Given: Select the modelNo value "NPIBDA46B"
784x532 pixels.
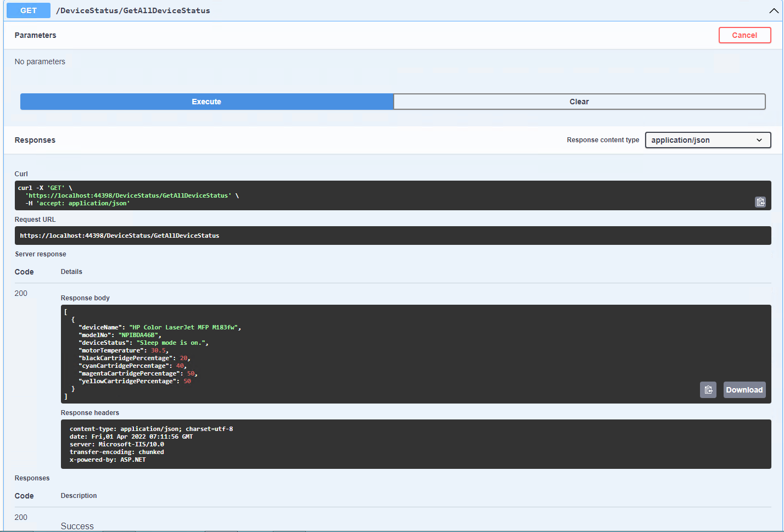Looking at the screenshot, I should [138, 335].
